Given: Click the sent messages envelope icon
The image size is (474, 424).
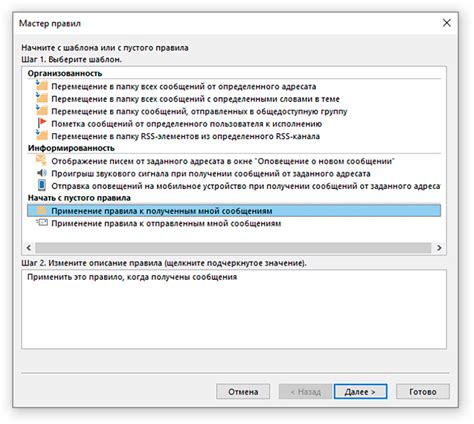Looking at the screenshot, I should [42, 222].
